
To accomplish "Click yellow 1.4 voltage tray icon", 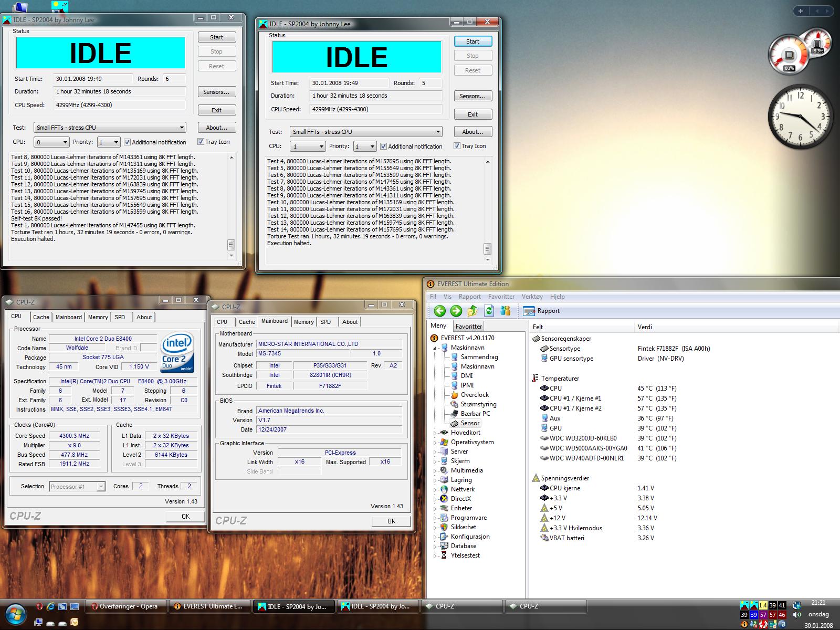I will click(763, 605).
